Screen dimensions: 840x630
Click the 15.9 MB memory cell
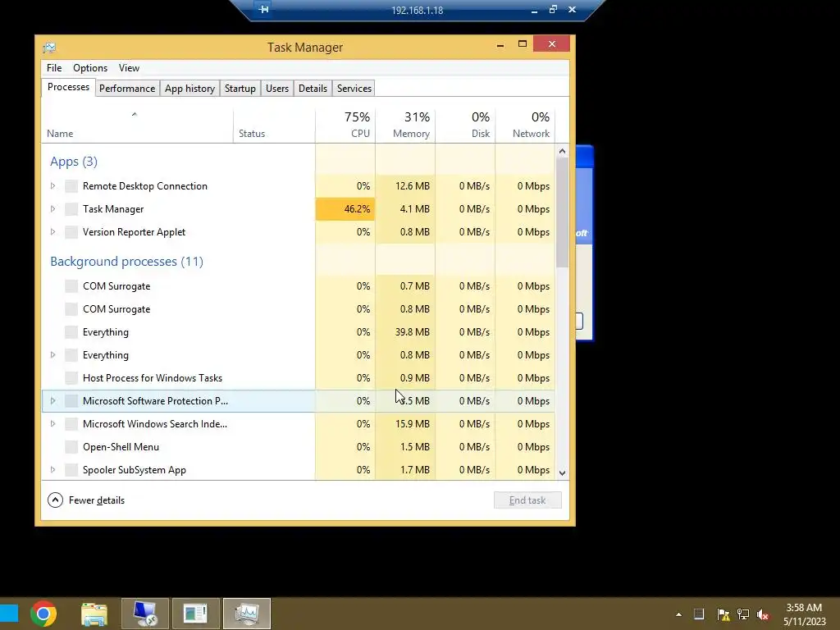[405, 424]
